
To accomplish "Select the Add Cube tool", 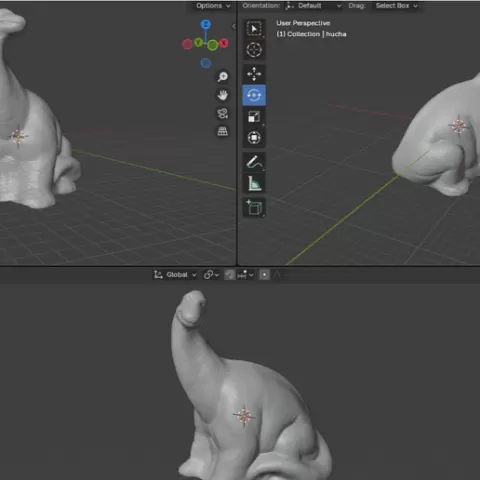I will pyautogui.click(x=254, y=208).
